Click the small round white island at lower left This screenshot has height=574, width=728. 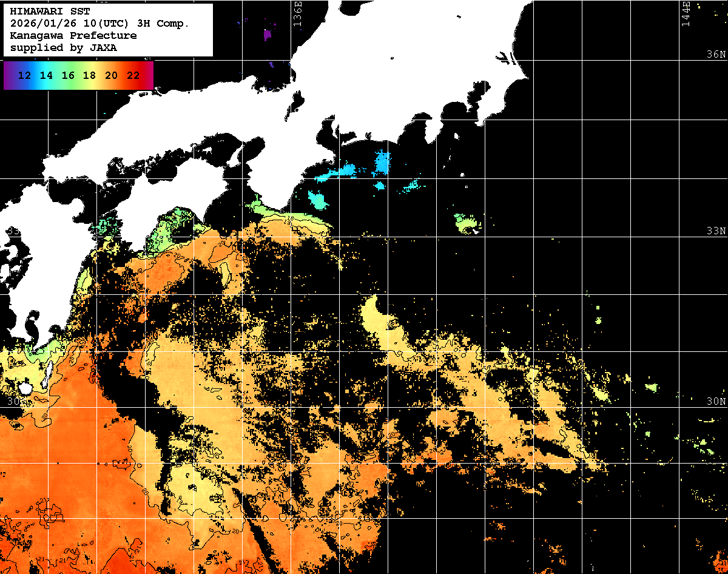[25, 388]
